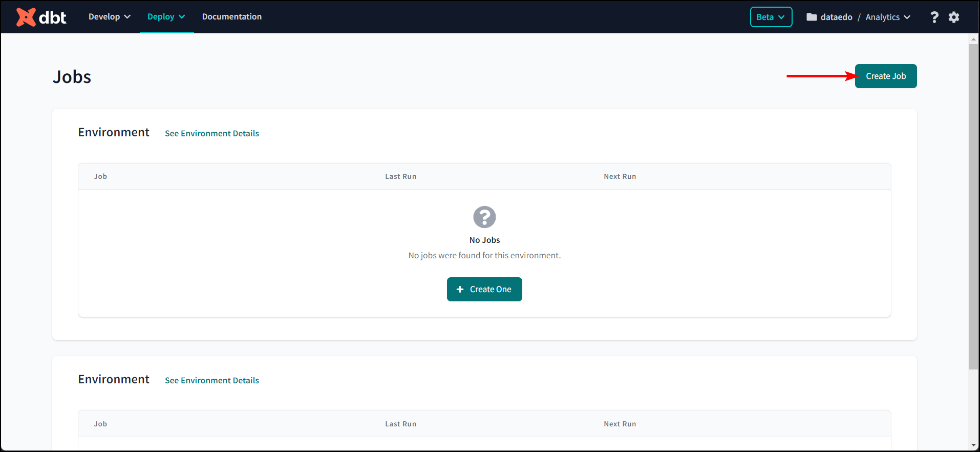Open help via the top bar question mark
This screenshot has width=980, height=452.
[934, 17]
